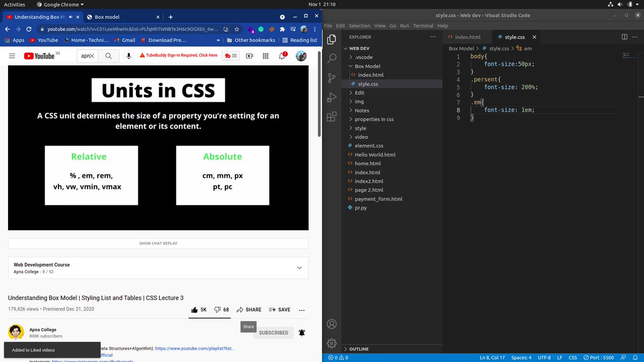Click the YouTube search magnifier button
Screen dimensions: 644x362
click(108, 56)
